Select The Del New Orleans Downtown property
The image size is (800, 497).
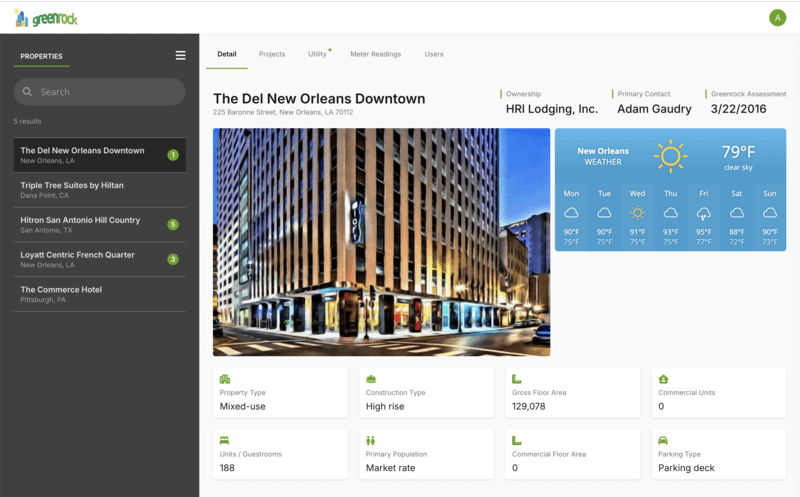pyautogui.click(x=99, y=155)
